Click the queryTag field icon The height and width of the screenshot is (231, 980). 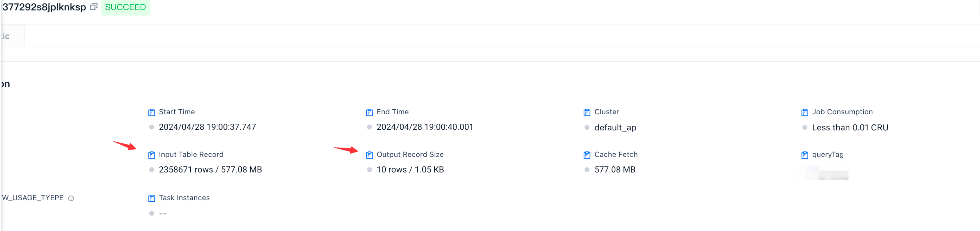(804, 155)
